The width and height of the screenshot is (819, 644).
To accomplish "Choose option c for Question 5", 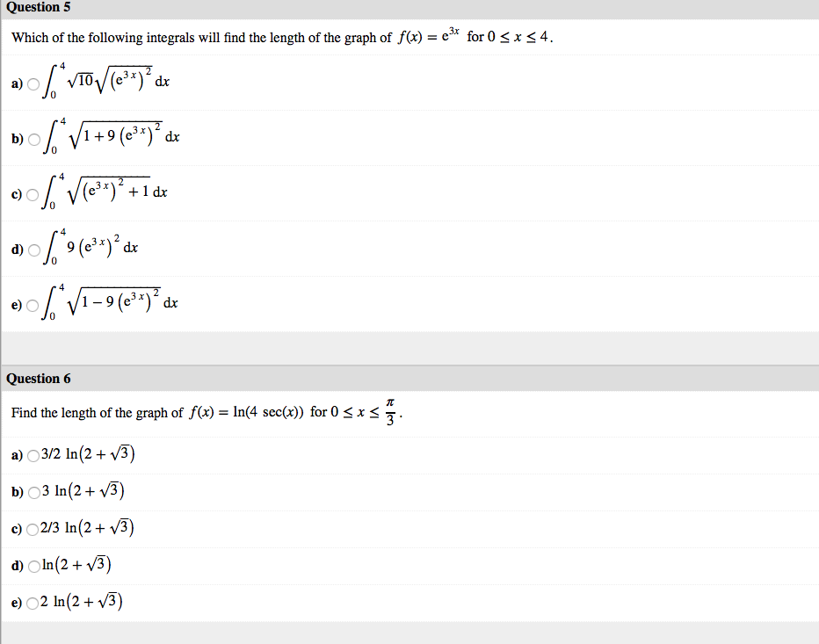I will pyautogui.click(x=33, y=195).
